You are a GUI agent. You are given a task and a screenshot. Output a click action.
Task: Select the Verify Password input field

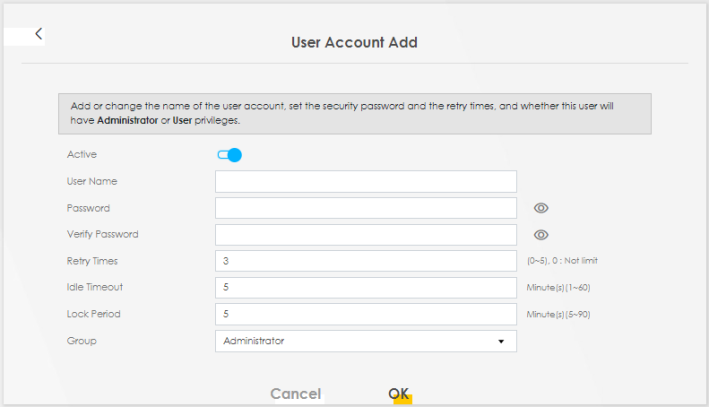click(365, 235)
